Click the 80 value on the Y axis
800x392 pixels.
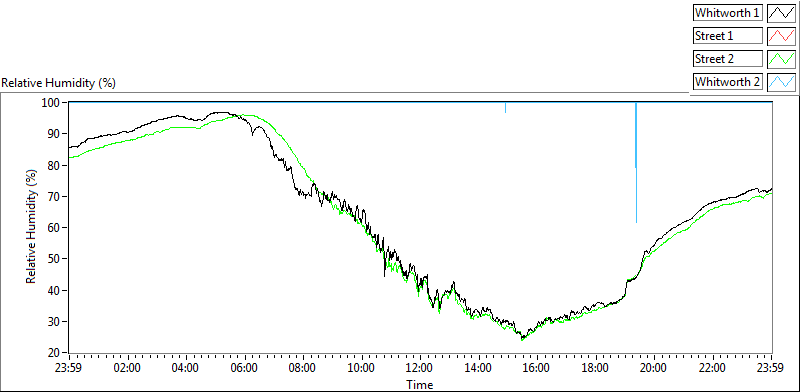55,165
